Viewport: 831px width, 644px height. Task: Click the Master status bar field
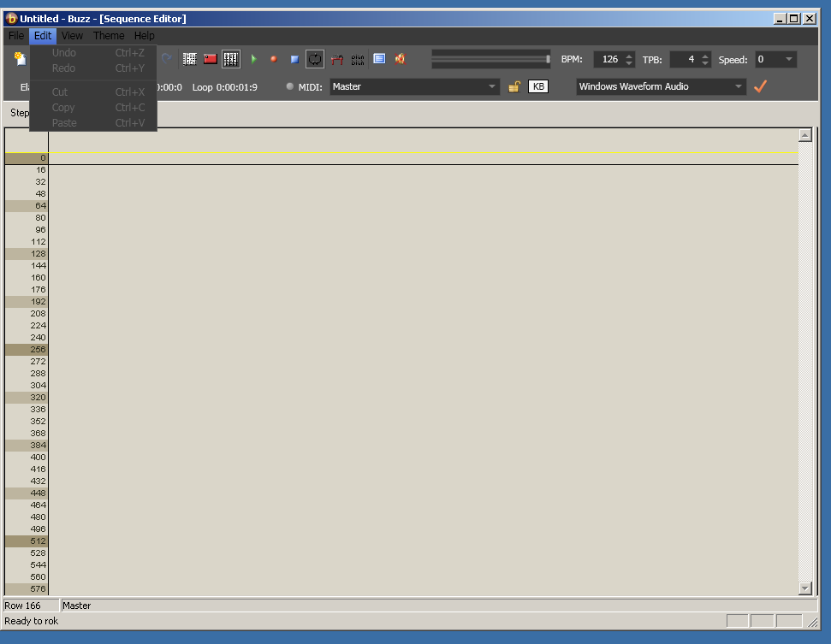439,606
